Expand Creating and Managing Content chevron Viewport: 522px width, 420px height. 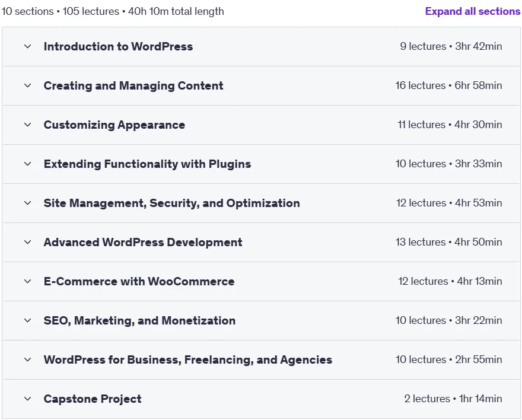click(x=28, y=85)
